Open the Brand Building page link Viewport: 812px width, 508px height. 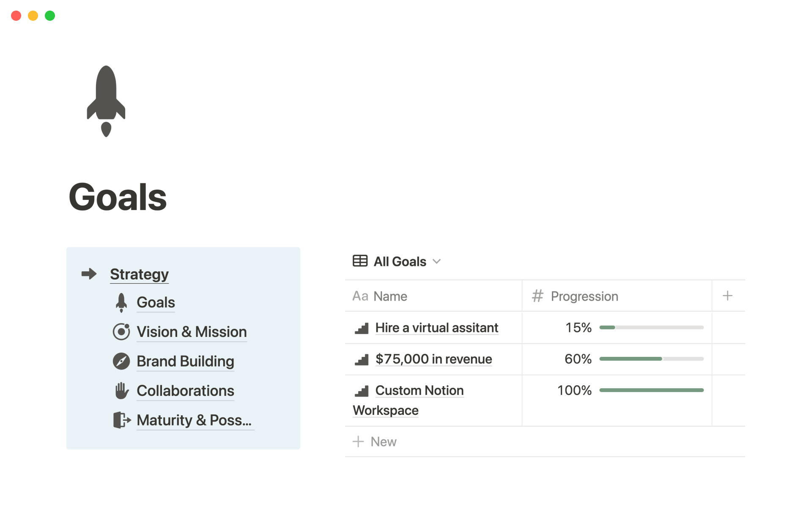[185, 362]
